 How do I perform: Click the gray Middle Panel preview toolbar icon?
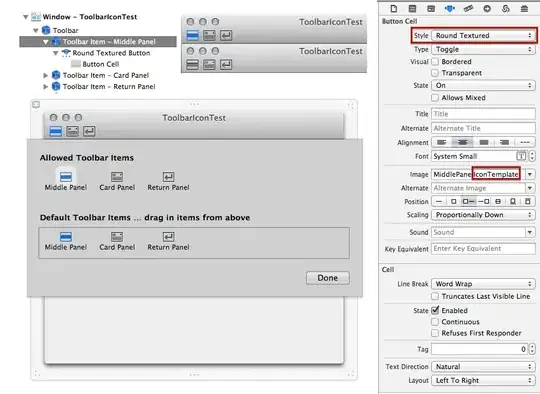[x=193, y=65]
